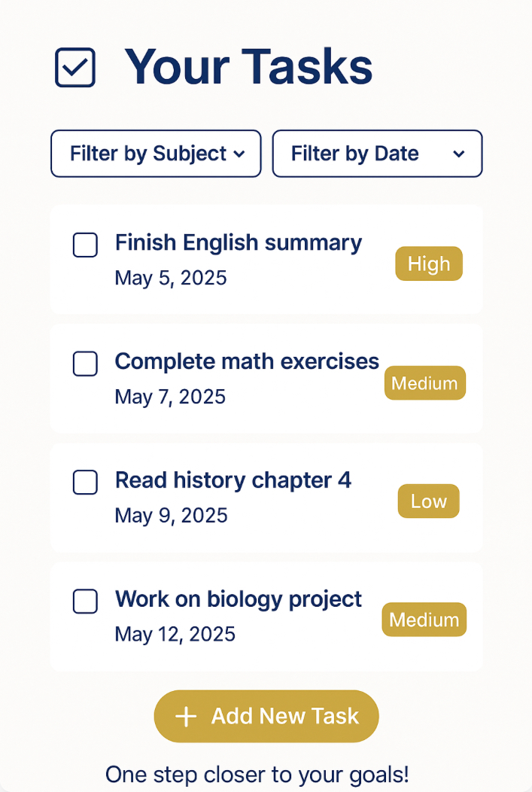
Task: Click the High priority badge
Action: (429, 264)
